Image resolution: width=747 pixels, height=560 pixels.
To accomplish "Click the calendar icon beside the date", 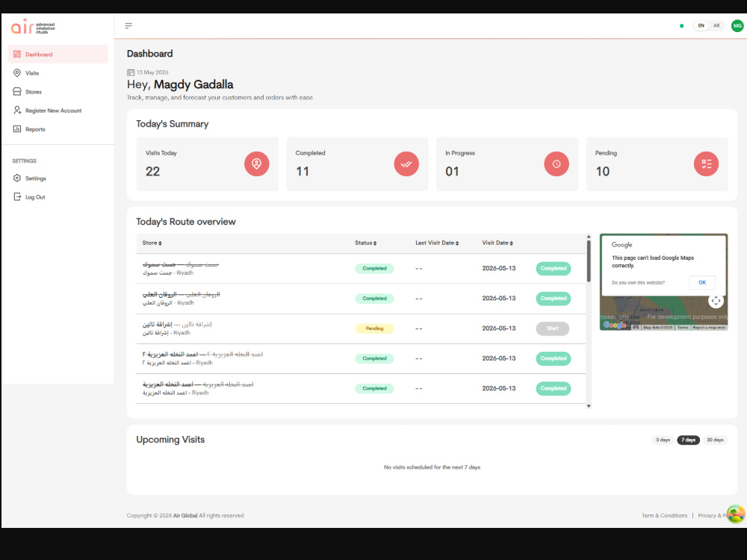I will tap(131, 72).
